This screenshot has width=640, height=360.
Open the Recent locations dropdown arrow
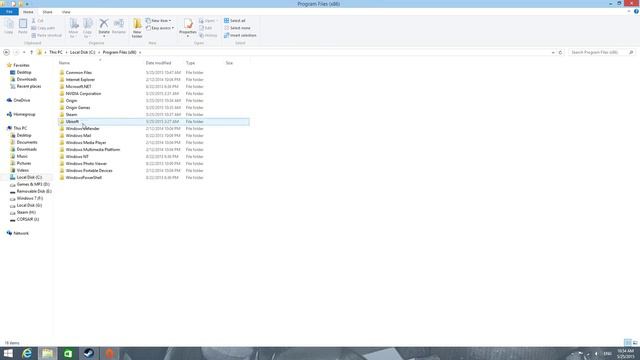tap(24, 52)
